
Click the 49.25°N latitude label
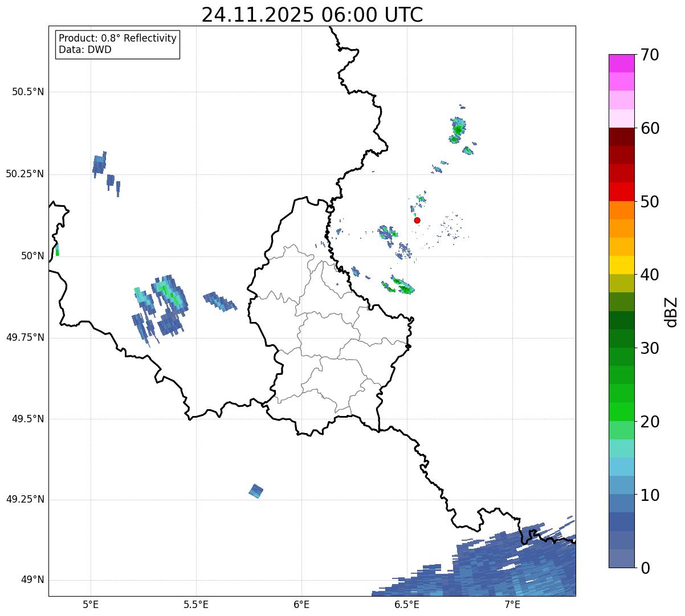pos(25,499)
